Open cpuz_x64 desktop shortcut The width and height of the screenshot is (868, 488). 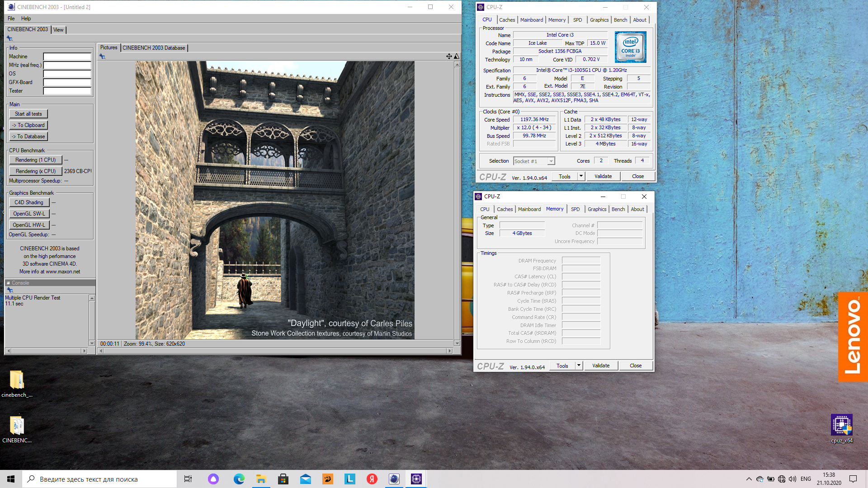click(842, 429)
